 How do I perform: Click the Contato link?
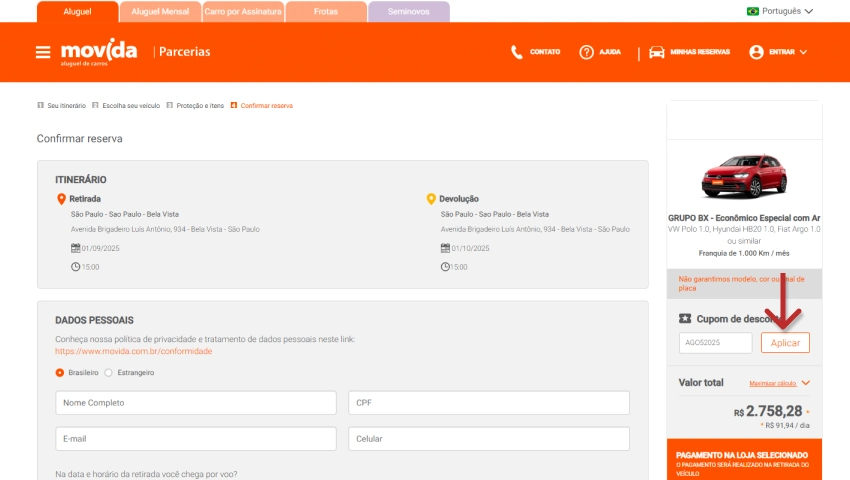click(545, 52)
